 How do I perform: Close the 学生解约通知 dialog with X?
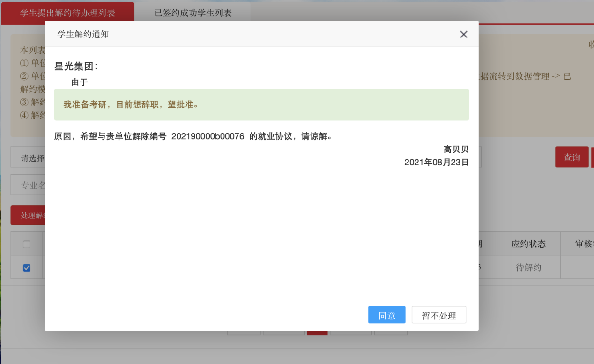[x=463, y=34]
